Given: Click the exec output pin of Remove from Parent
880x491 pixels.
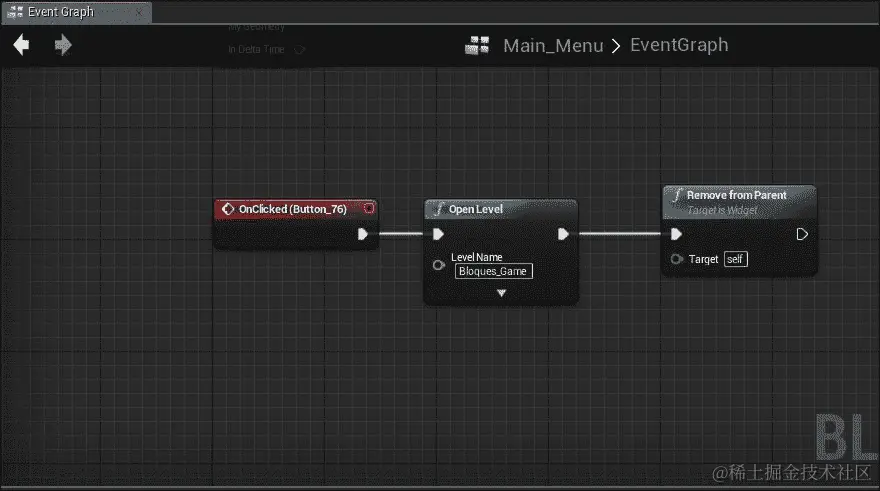Looking at the screenshot, I should click(x=802, y=234).
